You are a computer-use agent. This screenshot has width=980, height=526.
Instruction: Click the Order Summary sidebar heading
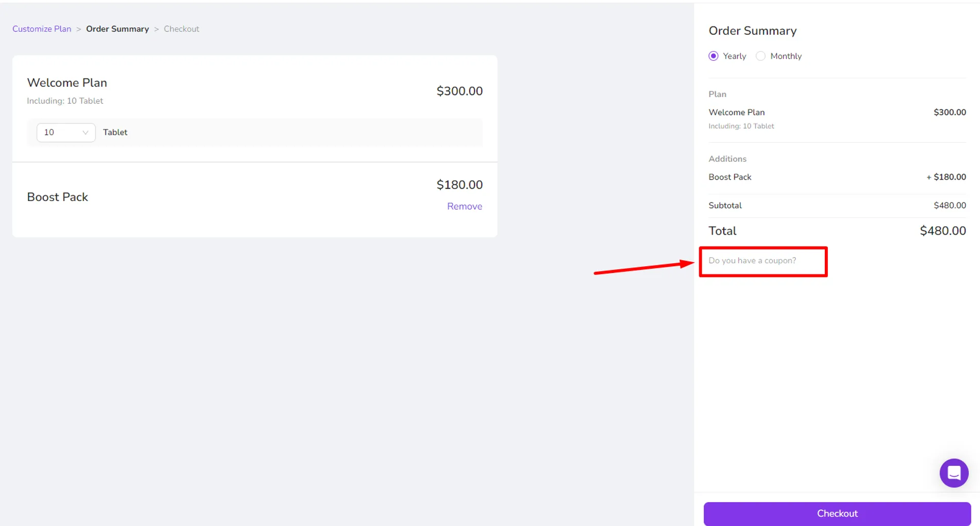pyautogui.click(x=752, y=31)
